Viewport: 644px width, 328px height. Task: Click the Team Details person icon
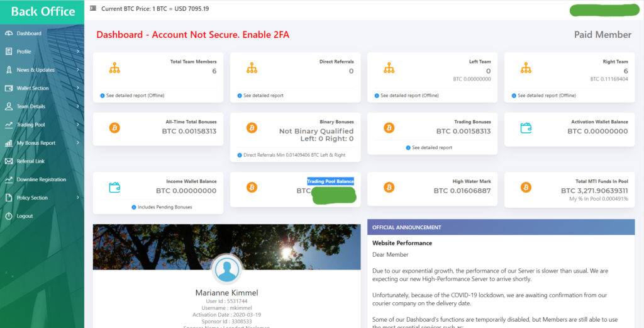click(9, 106)
